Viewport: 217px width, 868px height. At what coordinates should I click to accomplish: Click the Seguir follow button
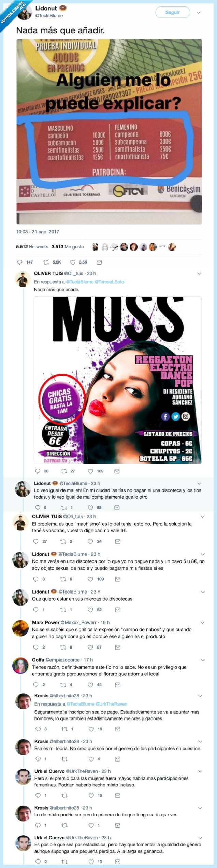point(172,12)
